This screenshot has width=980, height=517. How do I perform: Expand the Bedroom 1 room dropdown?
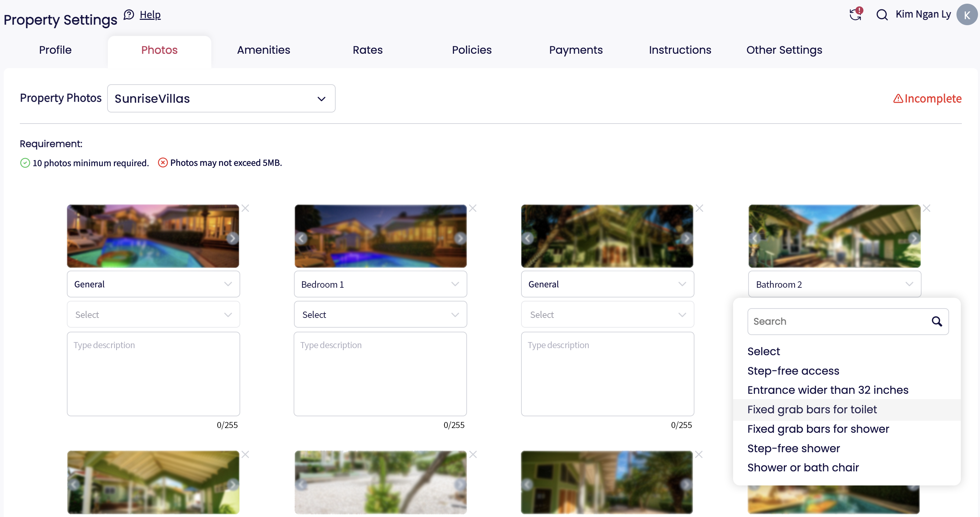[380, 284]
